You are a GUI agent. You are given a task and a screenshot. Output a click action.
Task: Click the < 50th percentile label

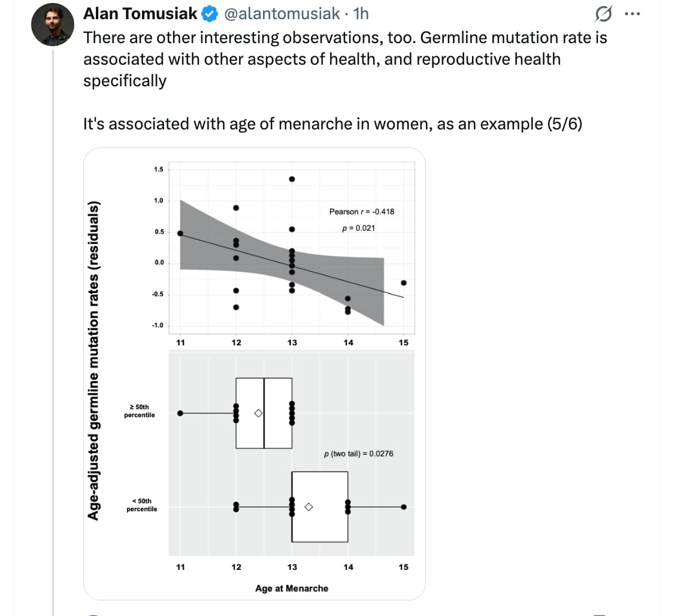tap(141, 505)
